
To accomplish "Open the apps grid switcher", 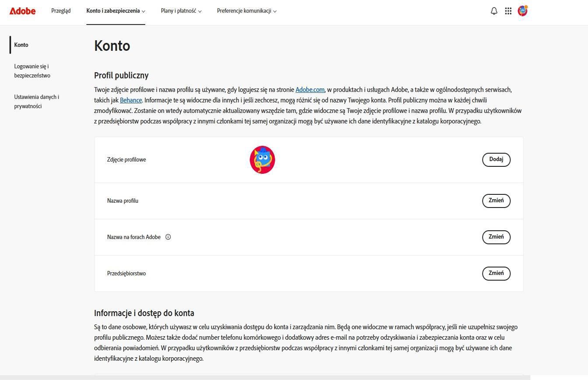I will point(508,11).
